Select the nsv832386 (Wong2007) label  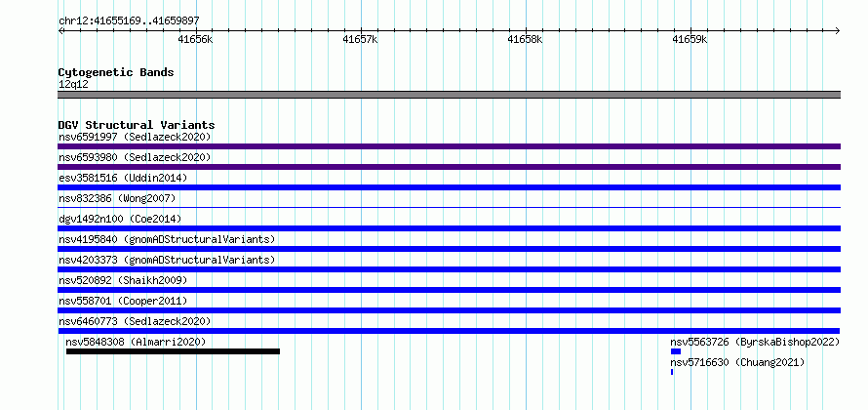tap(117, 198)
